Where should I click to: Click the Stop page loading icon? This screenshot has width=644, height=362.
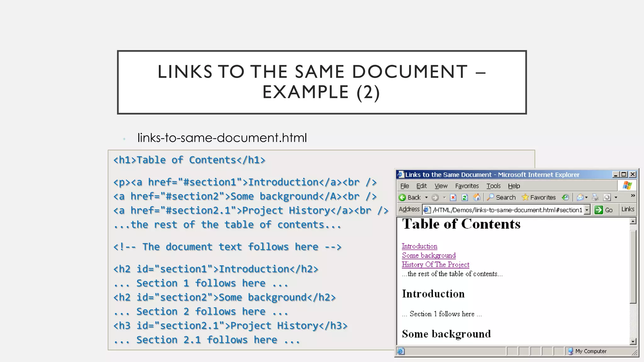click(x=453, y=197)
